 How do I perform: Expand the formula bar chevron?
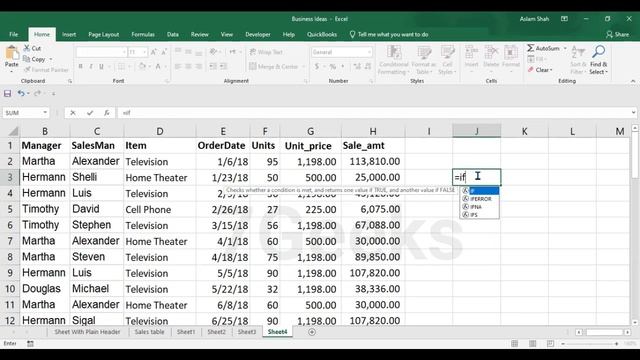coord(633,113)
